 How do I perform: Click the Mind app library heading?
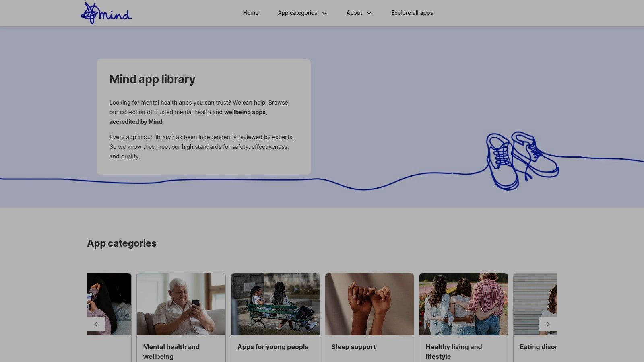pyautogui.click(x=152, y=79)
